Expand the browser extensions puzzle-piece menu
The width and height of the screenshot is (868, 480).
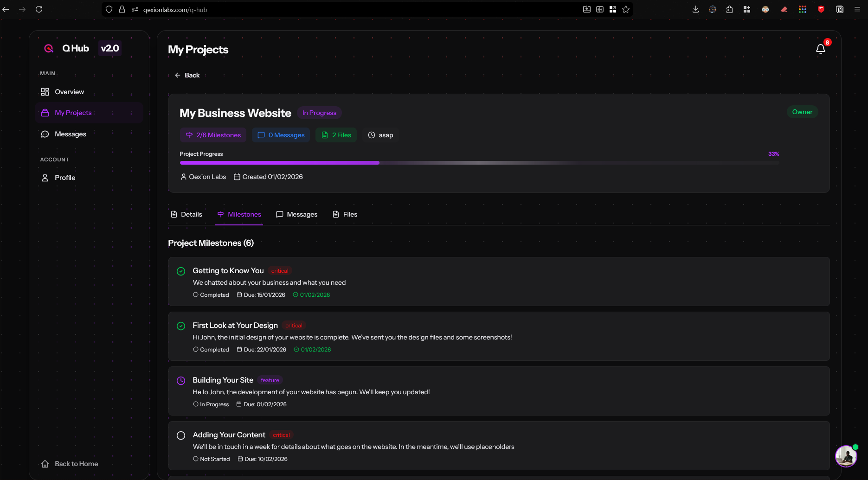[729, 9]
